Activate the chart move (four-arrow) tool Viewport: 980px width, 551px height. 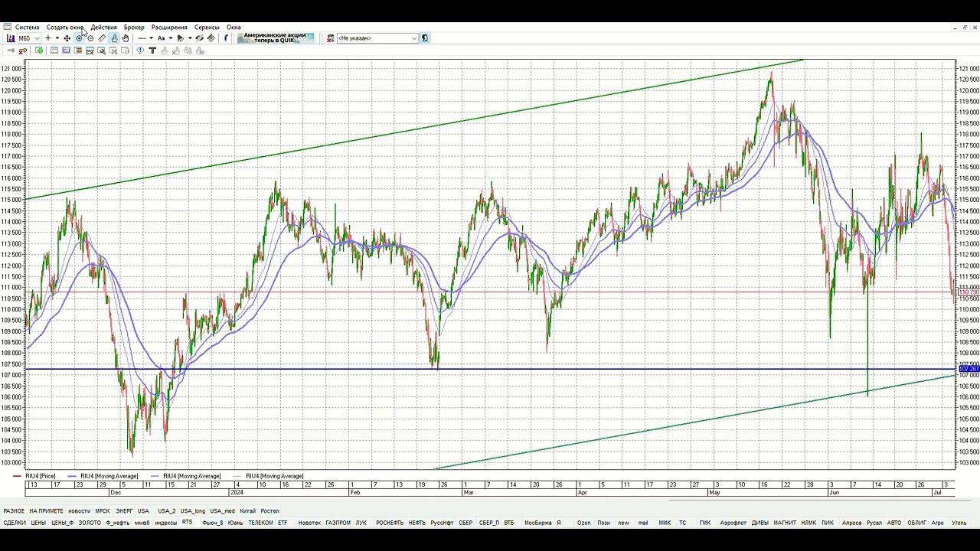[x=67, y=38]
